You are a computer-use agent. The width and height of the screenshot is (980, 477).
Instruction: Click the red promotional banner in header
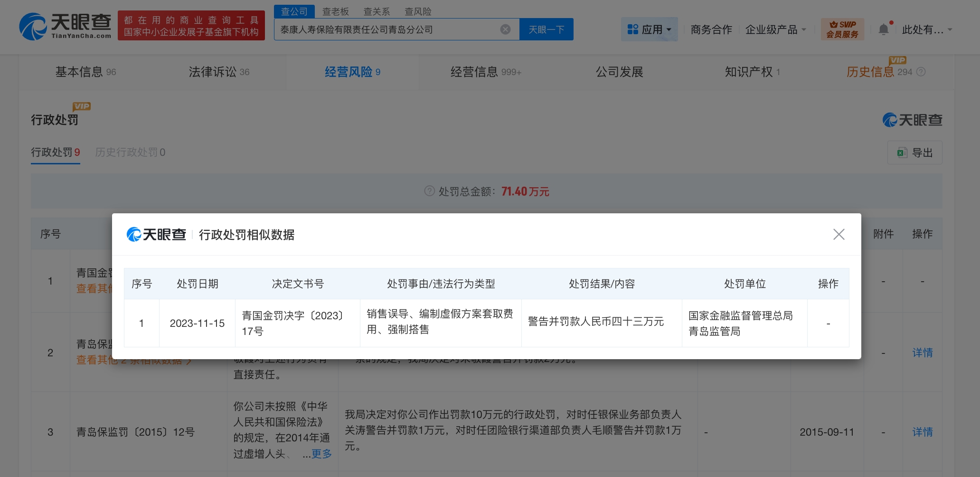point(191,26)
